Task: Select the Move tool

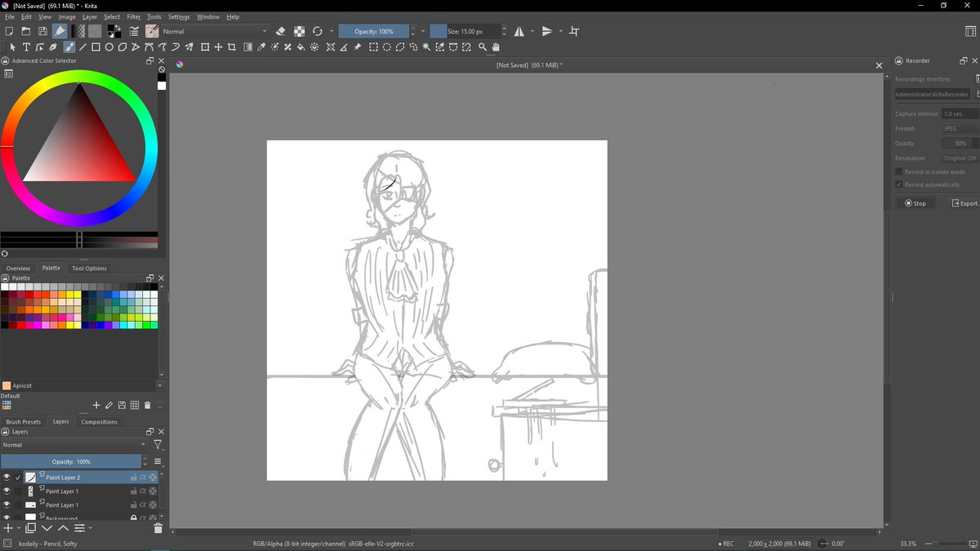Action: pos(218,47)
